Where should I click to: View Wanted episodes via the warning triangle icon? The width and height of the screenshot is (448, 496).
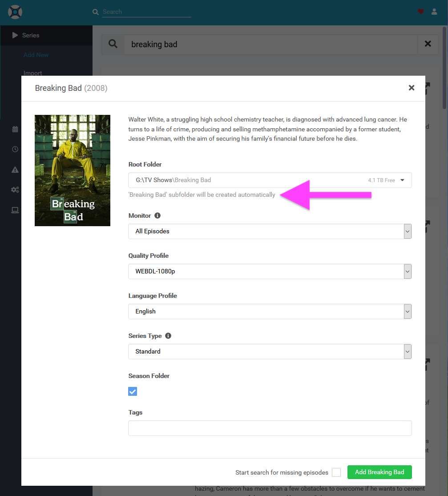click(15, 170)
